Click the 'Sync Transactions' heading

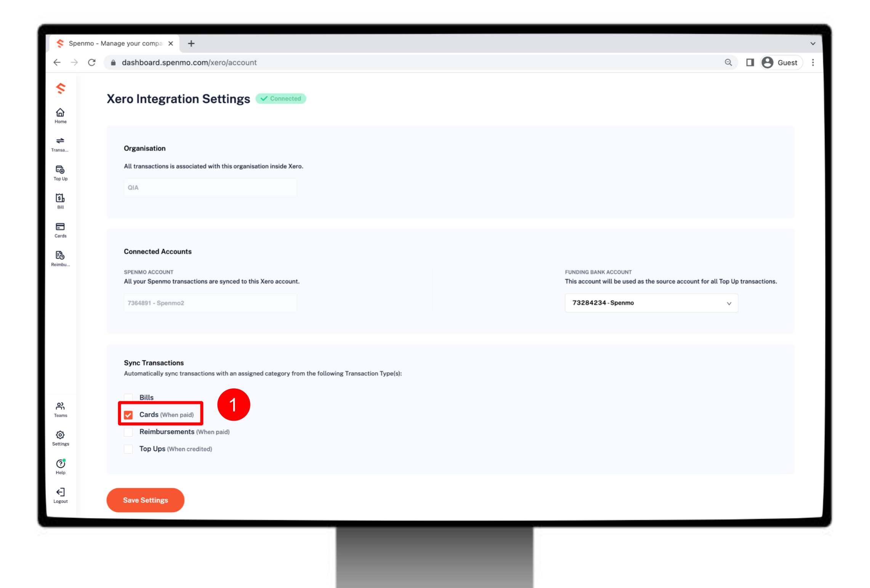(x=154, y=363)
